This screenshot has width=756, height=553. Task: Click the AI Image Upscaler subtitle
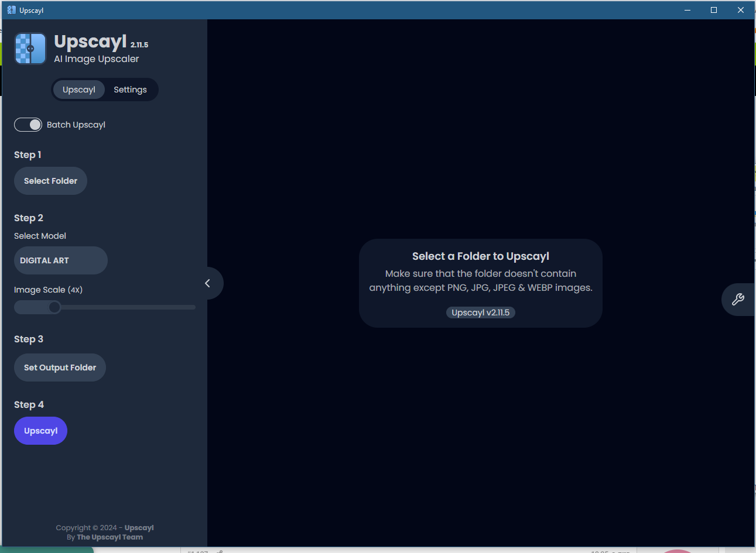point(97,59)
